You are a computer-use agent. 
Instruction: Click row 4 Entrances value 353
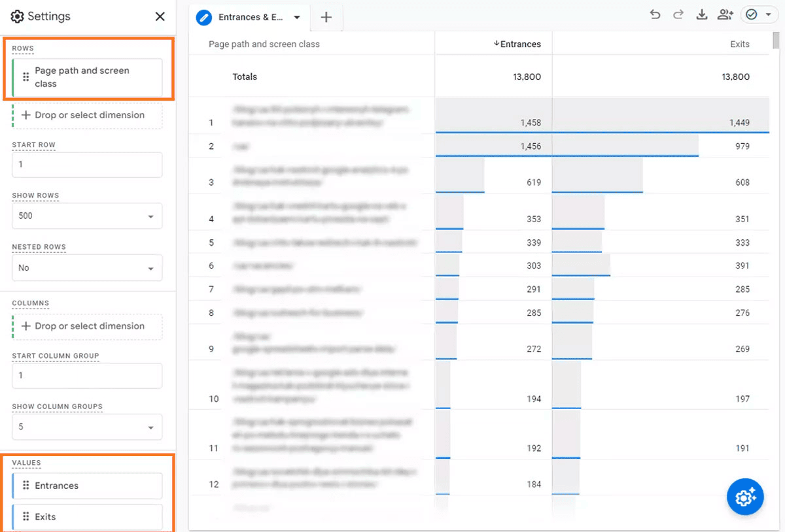click(x=534, y=219)
